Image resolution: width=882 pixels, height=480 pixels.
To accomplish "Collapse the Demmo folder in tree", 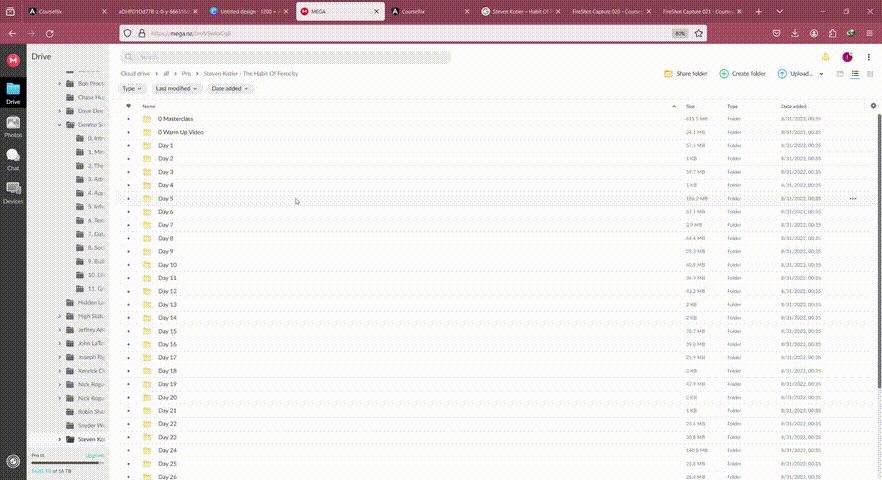I will pyautogui.click(x=60, y=124).
